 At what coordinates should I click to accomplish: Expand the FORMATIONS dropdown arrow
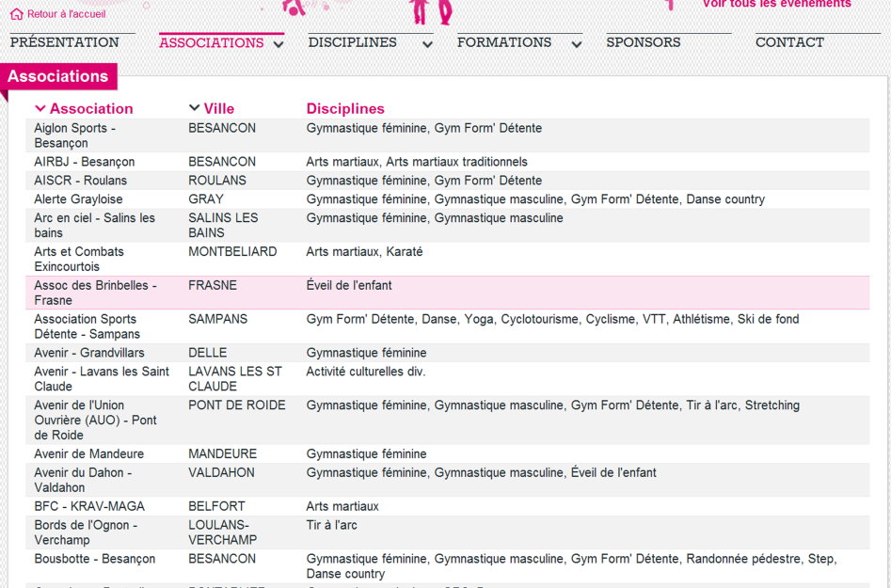click(x=576, y=44)
